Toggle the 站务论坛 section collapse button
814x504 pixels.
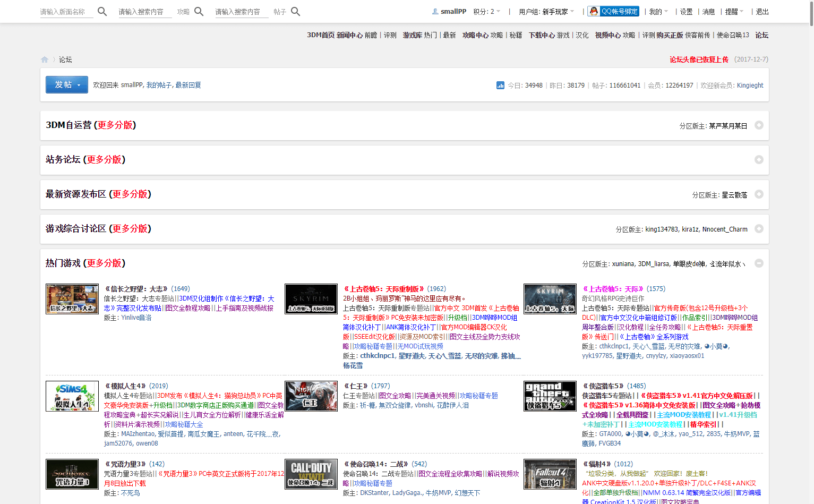click(x=759, y=160)
